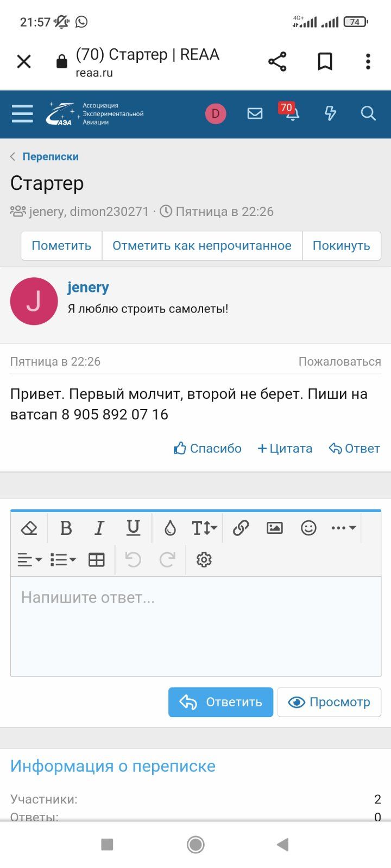Insert image in editor

(275, 528)
